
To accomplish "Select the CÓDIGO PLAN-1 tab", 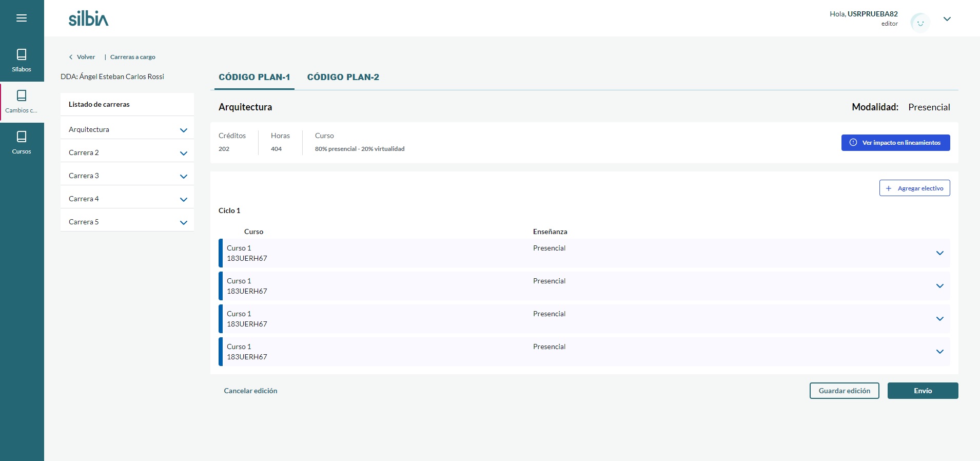I will click(x=254, y=77).
